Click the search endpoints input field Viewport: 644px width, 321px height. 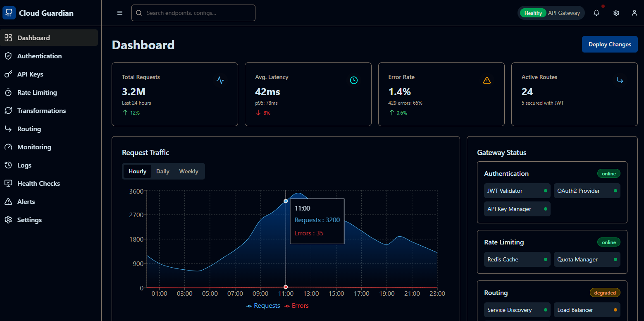tap(193, 13)
